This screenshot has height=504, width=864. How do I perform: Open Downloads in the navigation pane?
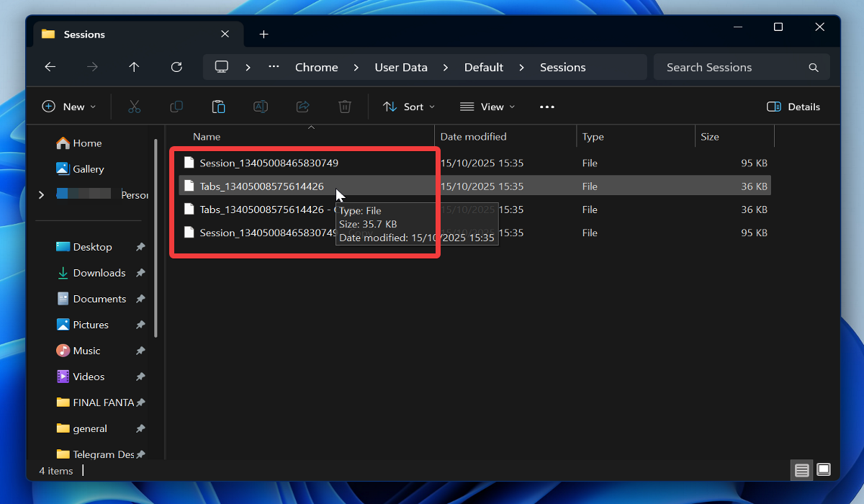(x=99, y=273)
